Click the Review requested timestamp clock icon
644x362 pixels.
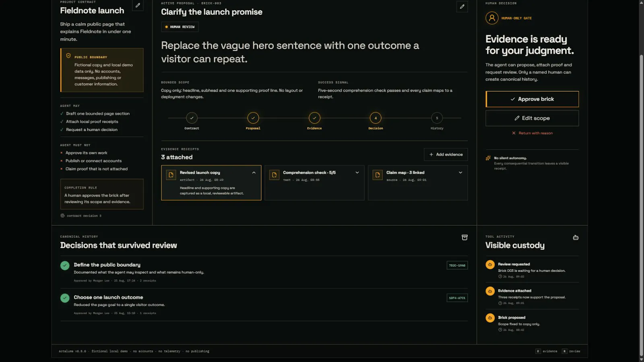500,277
